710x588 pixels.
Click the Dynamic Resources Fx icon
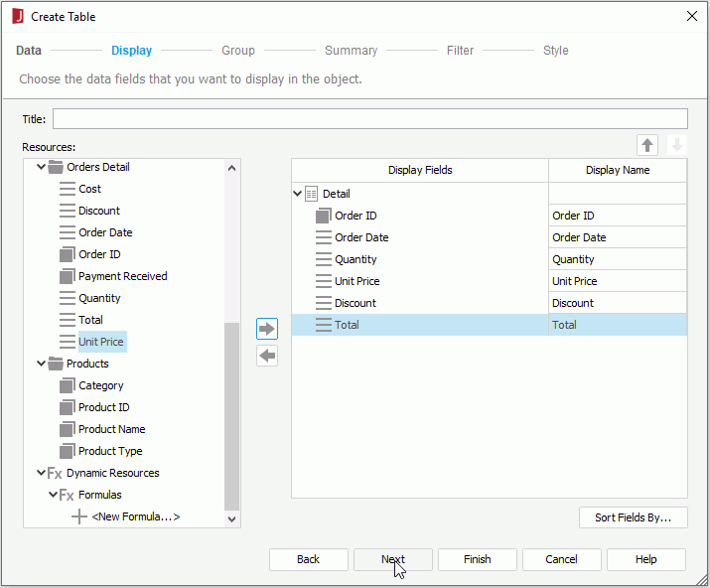[x=55, y=474]
